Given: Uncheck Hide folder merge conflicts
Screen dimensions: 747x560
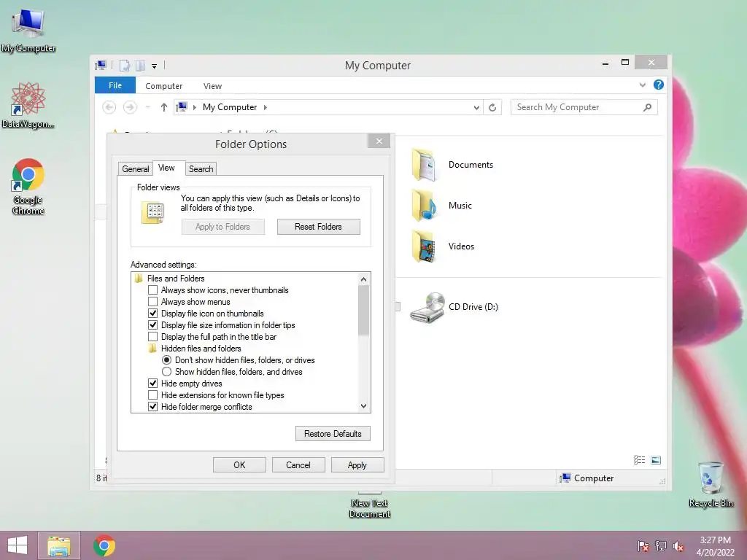Looking at the screenshot, I should [153, 407].
